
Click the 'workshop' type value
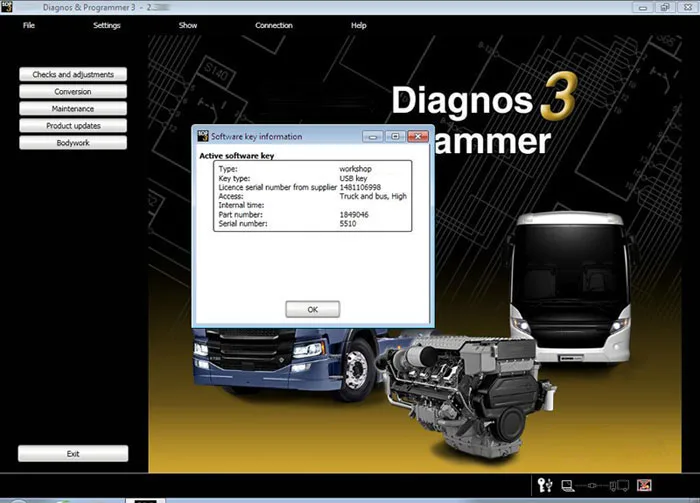coord(355,169)
